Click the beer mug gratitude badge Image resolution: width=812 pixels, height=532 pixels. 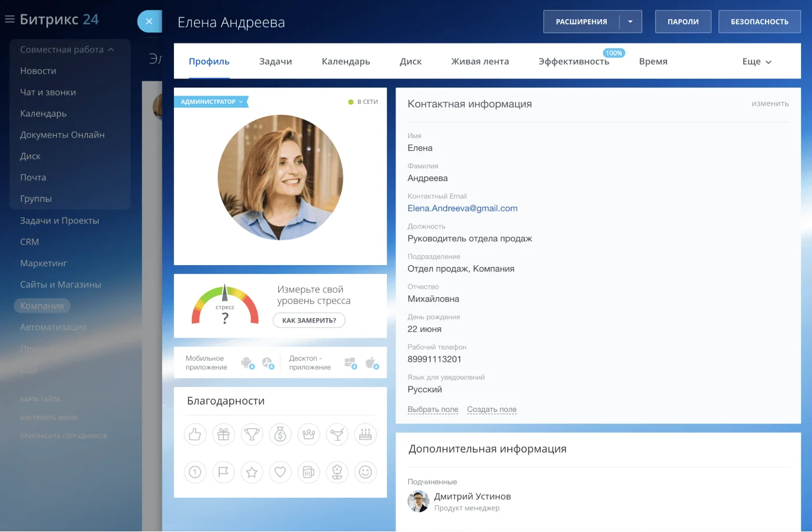point(309,472)
